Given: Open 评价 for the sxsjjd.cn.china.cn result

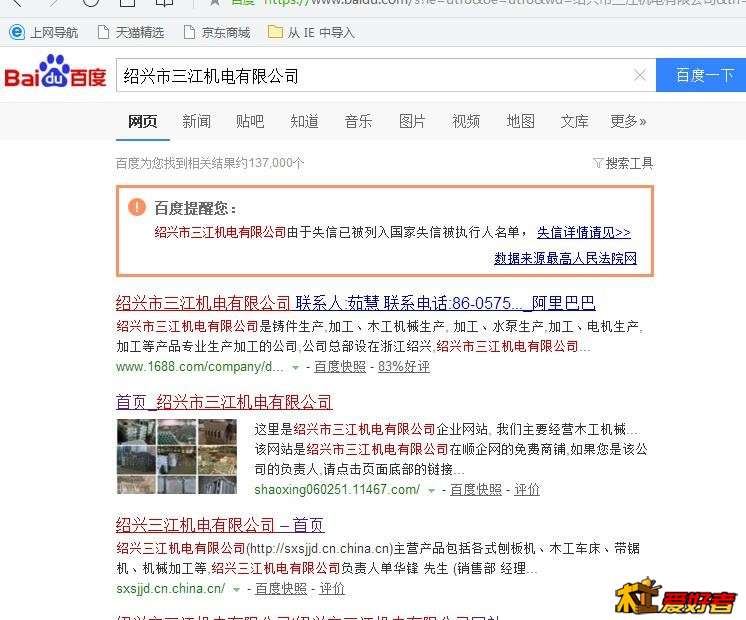Looking at the screenshot, I should coord(332,589).
